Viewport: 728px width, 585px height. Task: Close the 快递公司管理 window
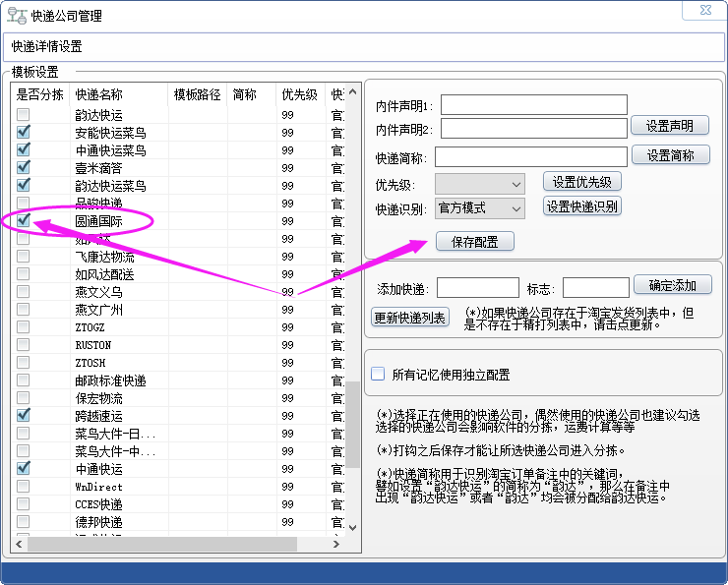[705, 11]
